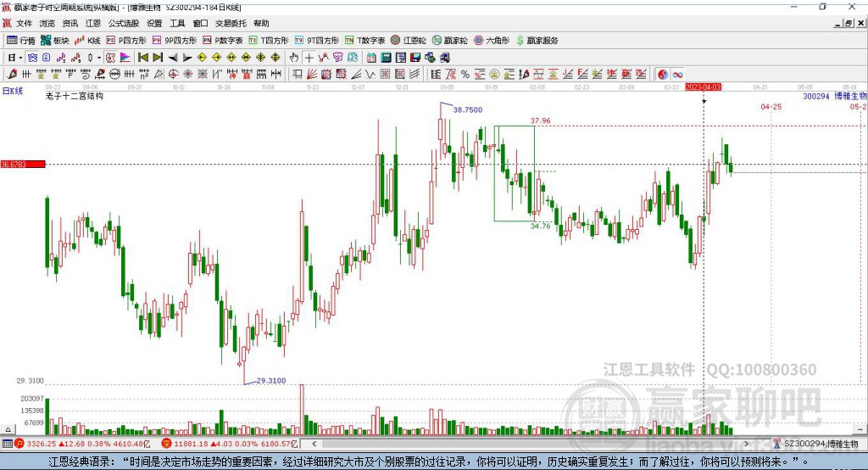Expand the candlestick style dropdown arrow
The width and height of the screenshot is (868, 470).
pyautogui.click(x=99, y=58)
